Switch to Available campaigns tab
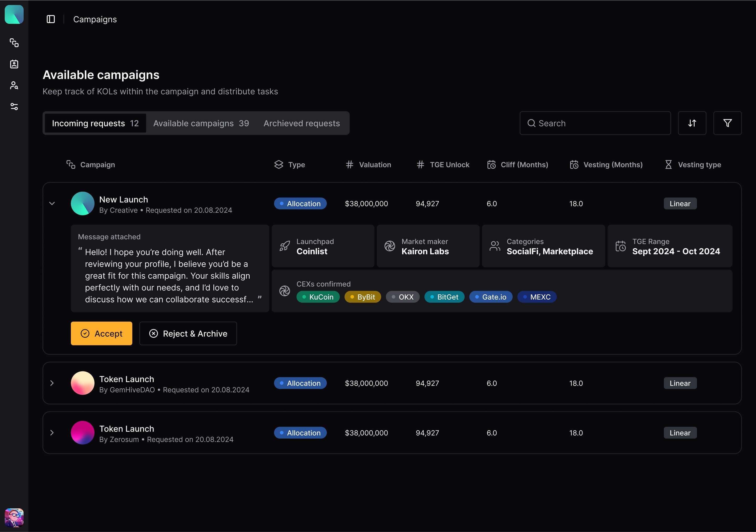756x532 pixels. click(x=201, y=123)
